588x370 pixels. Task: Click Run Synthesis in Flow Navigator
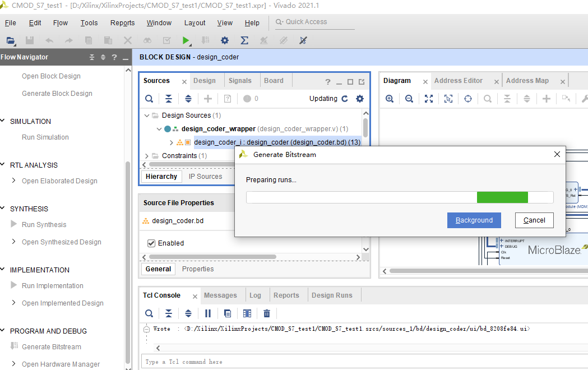click(44, 225)
